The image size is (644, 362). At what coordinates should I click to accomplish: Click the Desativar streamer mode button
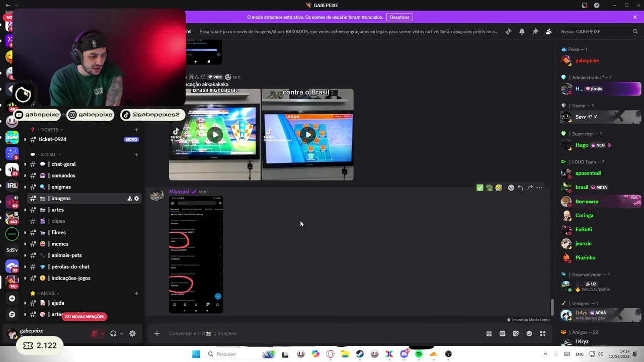(399, 17)
